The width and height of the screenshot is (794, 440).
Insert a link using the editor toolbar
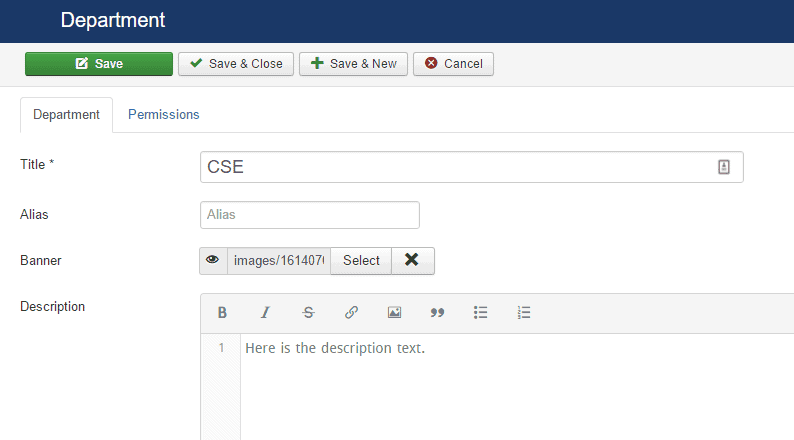(351, 313)
